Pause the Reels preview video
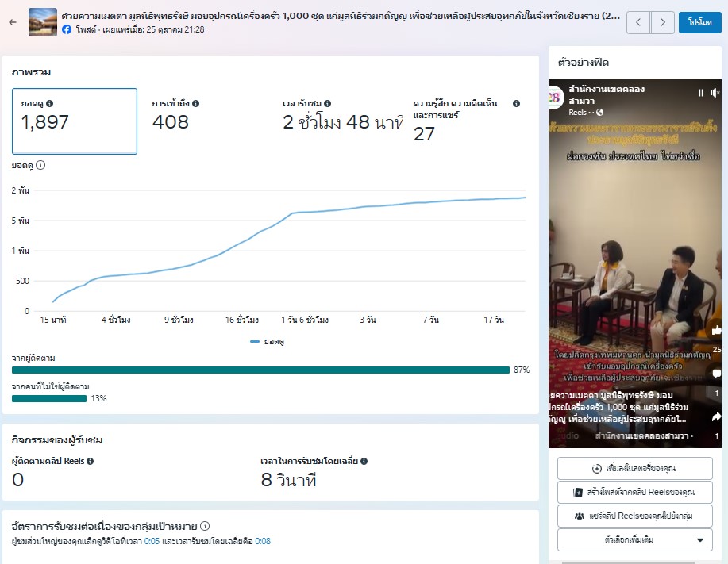728x564 pixels. [x=700, y=93]
